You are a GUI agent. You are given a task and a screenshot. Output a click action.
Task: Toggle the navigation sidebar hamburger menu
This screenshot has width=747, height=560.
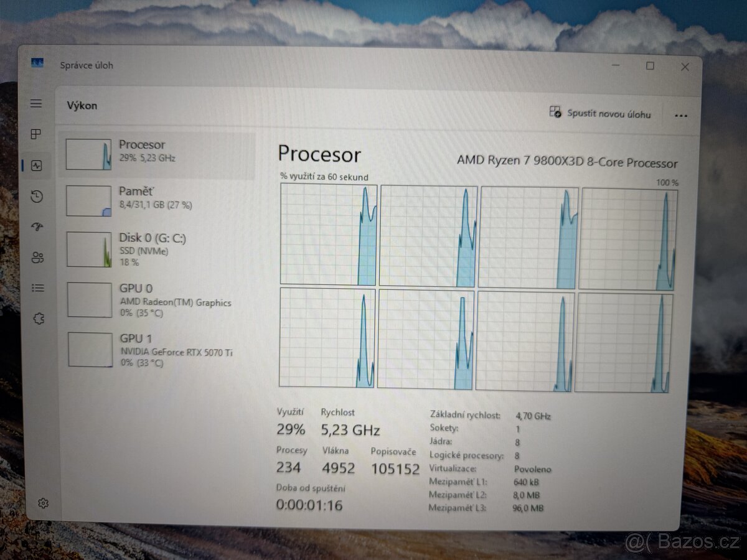pyautogui.click(x=36, y=104)
